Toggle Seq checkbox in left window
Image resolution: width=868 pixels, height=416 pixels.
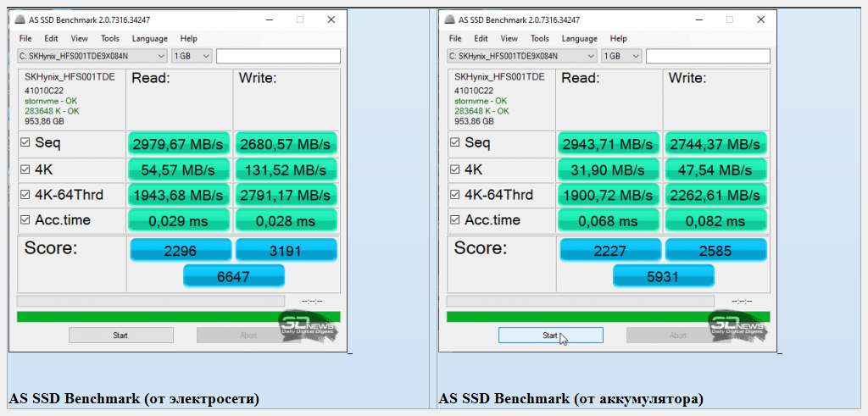25,142
